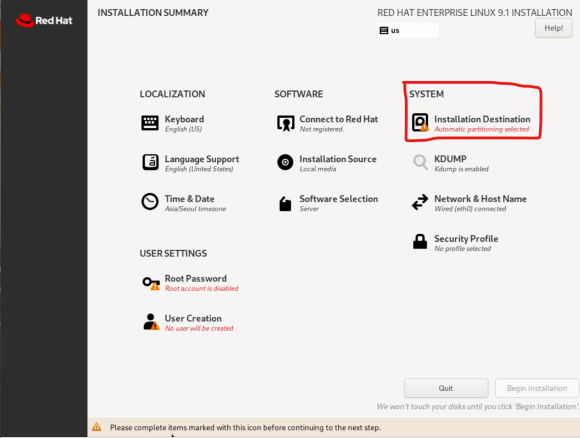Click the KDUMP magnifier icon
The height and width of the screenshot is (438, 580).
point(420,162)
